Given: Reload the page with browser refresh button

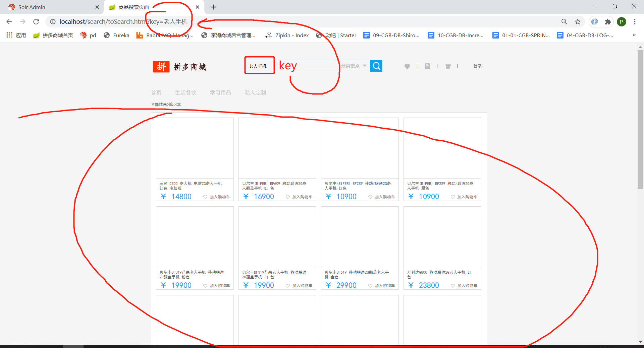Looking at the screenshot, I should (36, 22).
